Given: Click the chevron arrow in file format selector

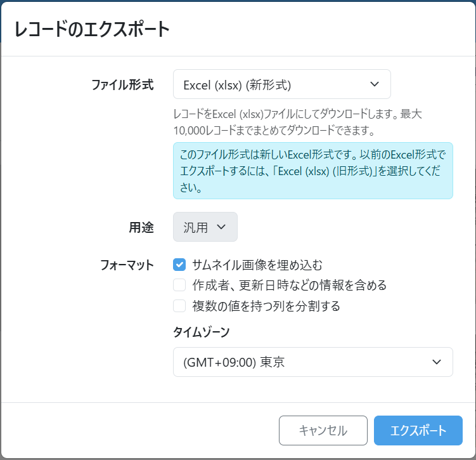Looking at the screenshot, I should 374,84.
